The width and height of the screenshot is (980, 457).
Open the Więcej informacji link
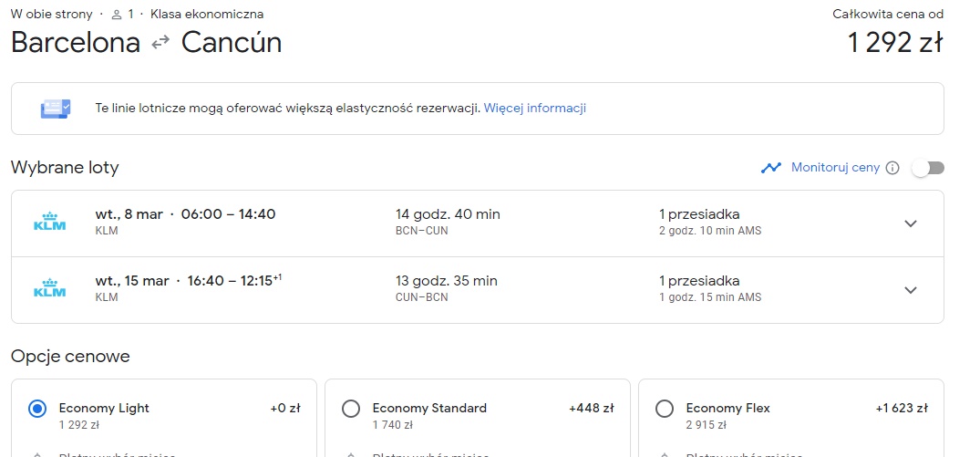[535, 109]
